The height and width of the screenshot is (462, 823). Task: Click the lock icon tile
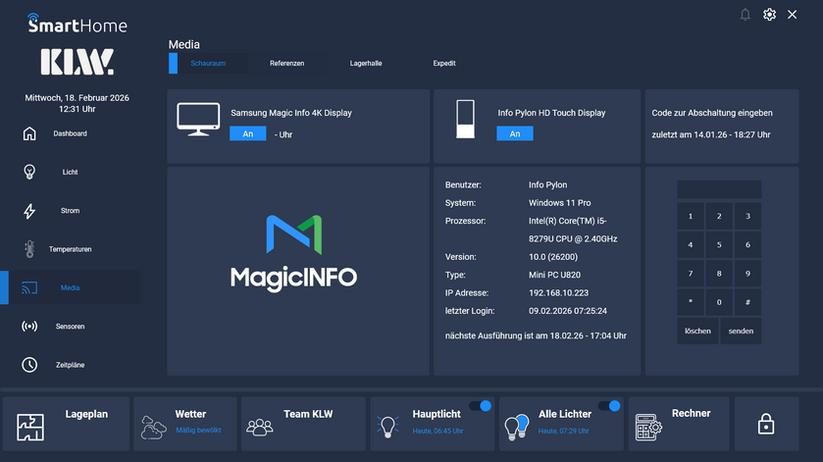tap(766, 424)
